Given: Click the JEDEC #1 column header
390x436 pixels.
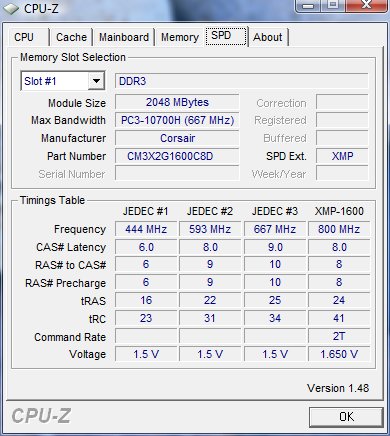Looking at the screenshot, I should click(146, 211).
